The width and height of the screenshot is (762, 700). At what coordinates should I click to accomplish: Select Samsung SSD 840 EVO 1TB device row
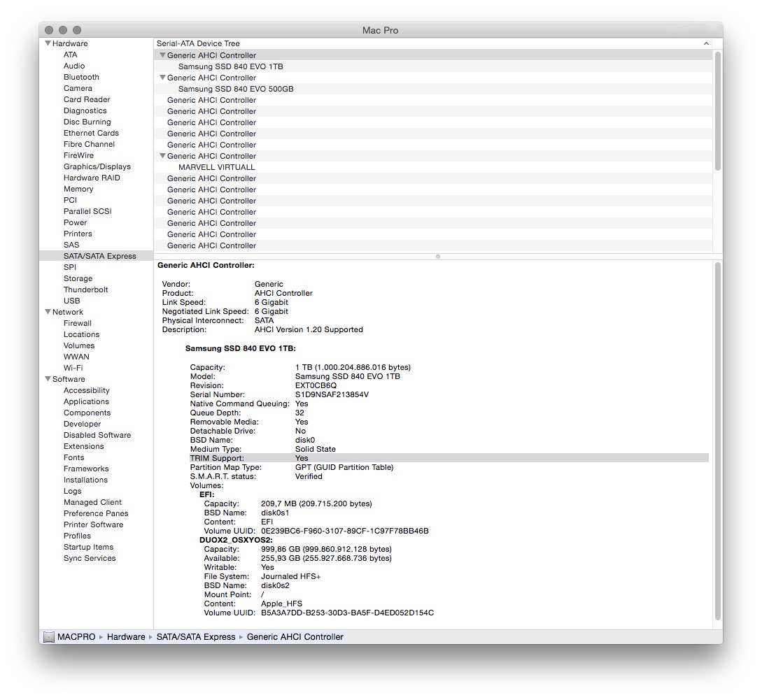coord(434,66)
